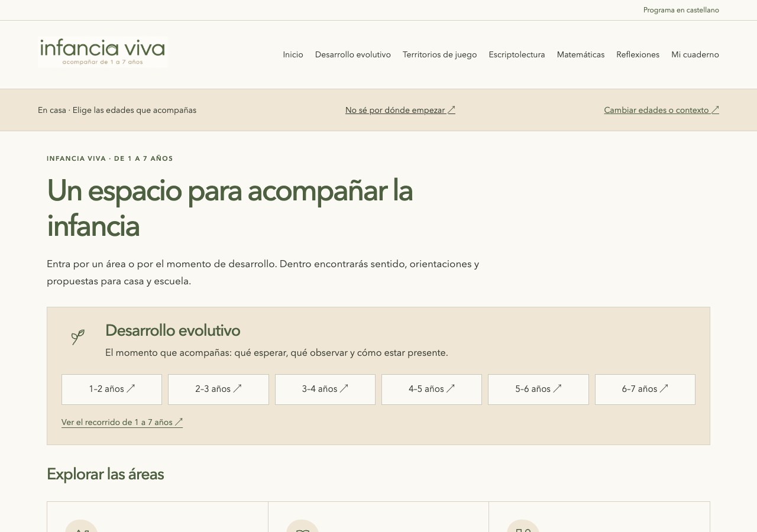
Task: Click the 'Un espacio para acompañar la infancia' title
Action: (x=229, y=208)
